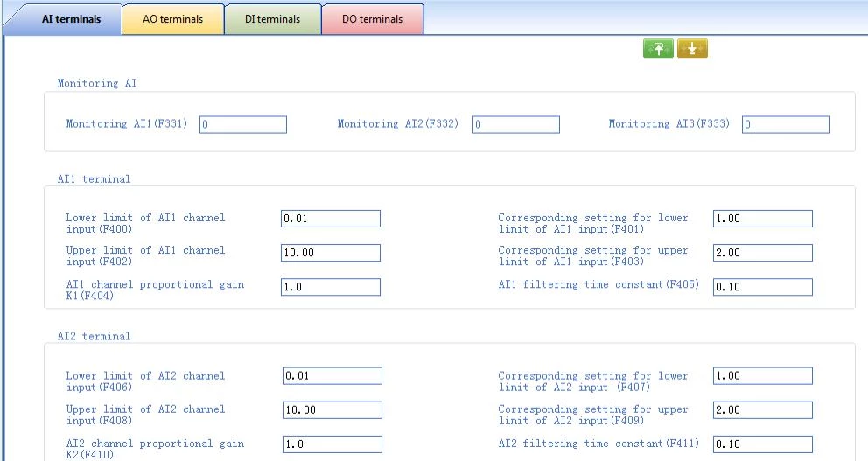Edit AI1 proportional gain K1 (F404) field

click(331, 287)
